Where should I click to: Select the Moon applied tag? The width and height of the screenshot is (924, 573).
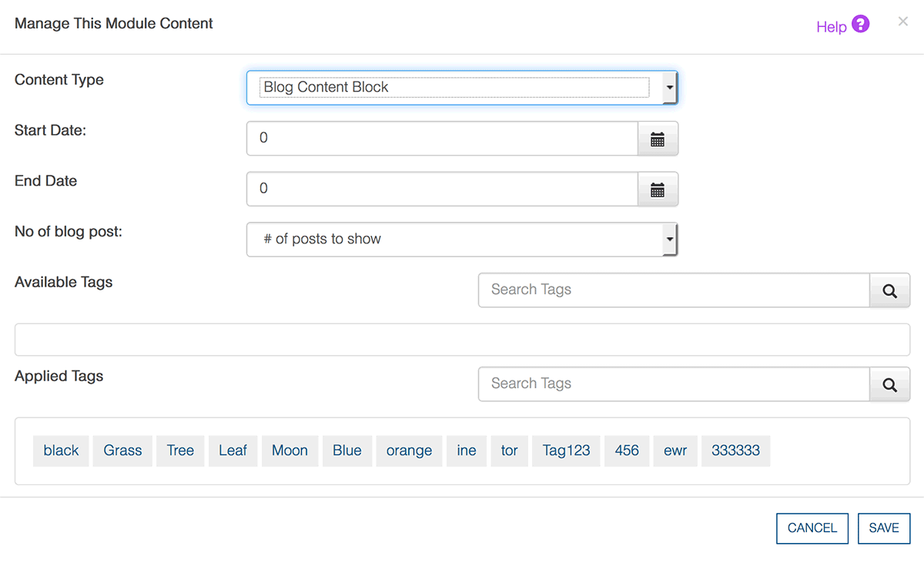click(290, 451)
